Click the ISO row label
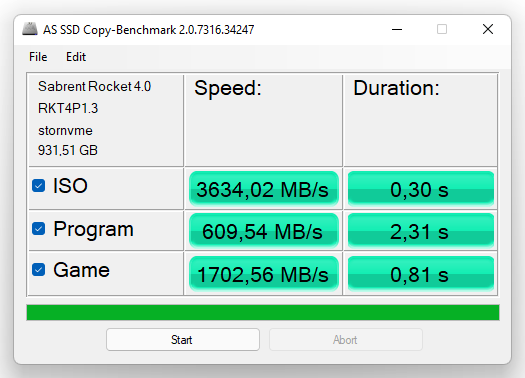The height and width of the screenshot is (378, 525). pyautogui.click(x=70, y=185)
